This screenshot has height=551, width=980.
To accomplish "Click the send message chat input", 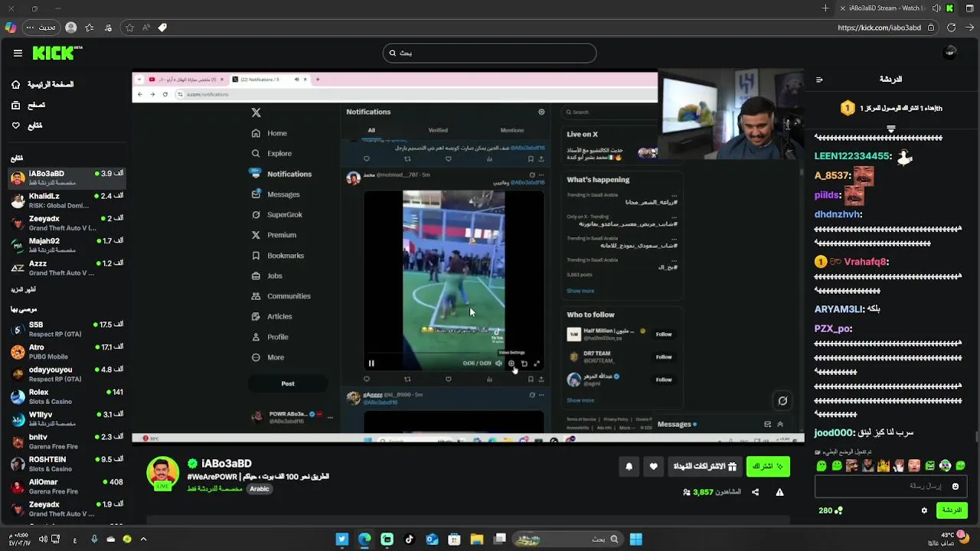I will pos(890,486).
